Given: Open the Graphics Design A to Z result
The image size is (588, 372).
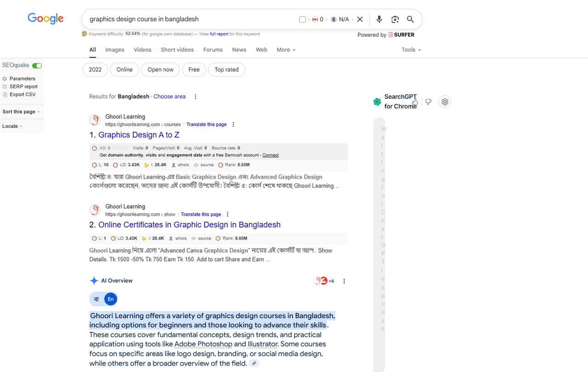Looking at the screenshot, I should 139,135.
